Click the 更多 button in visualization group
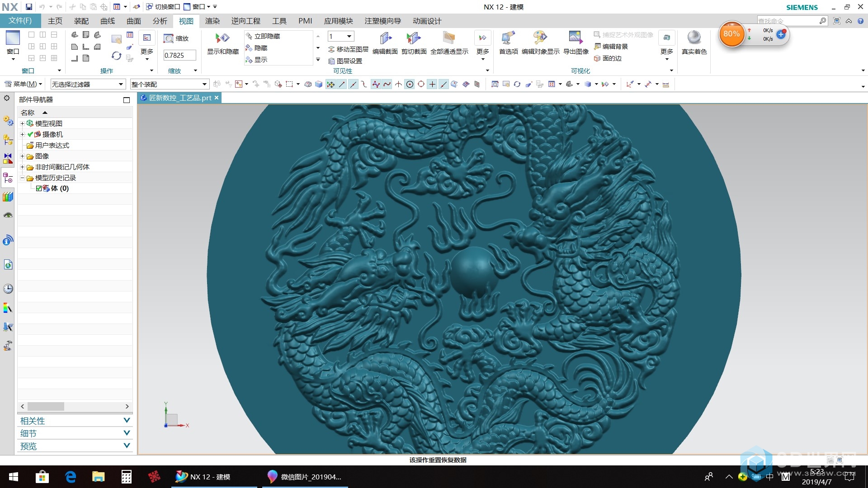This screenshot has height=488, width=868. click(666, 45)
